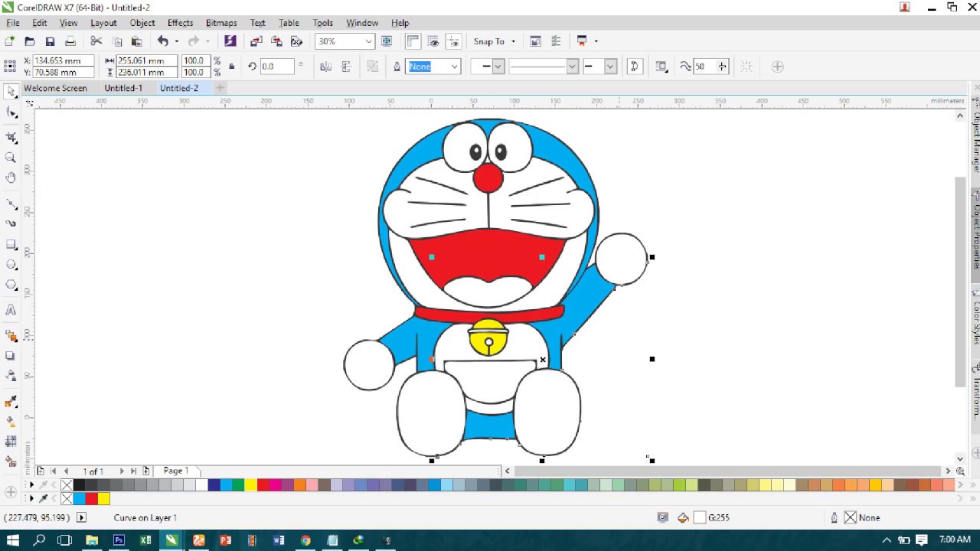This screenshot has width=980, height=551.
Task: Create a new document
Action: (9, 41)
